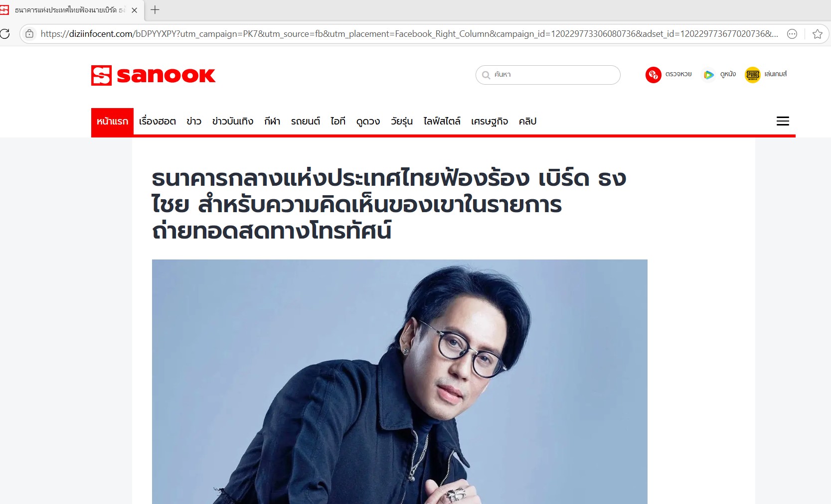Screen dimensions: 831x504
Task: Go to the คลิป clips section
Action: [527, 121]
